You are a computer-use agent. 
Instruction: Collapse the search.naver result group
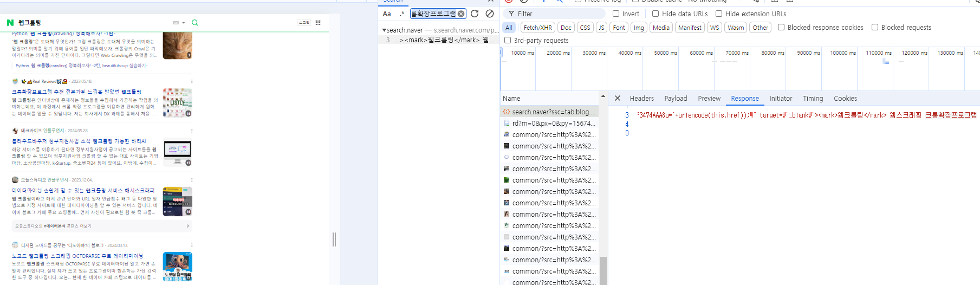pyautogui.click(x=384, y=30)
